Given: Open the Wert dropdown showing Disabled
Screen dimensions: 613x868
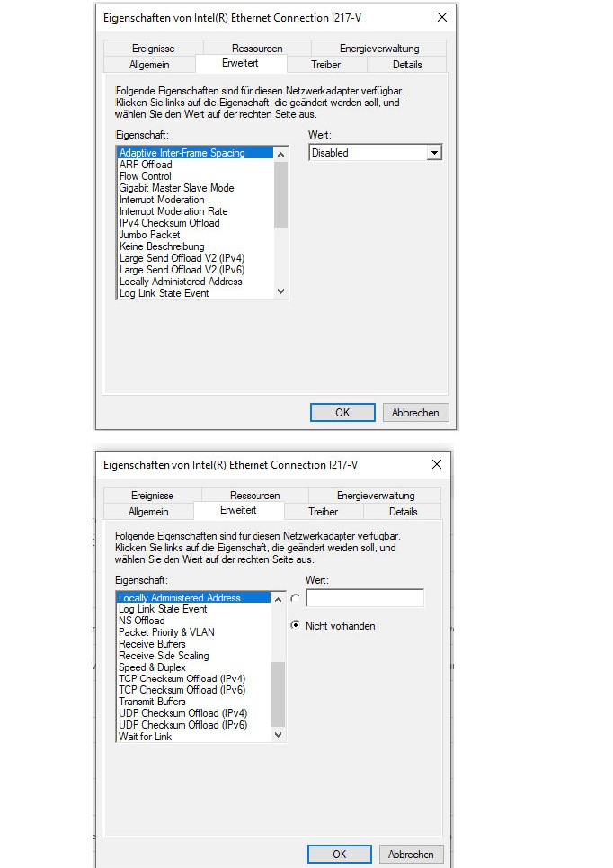Looking at the screenshot, I should pos(434,153).
